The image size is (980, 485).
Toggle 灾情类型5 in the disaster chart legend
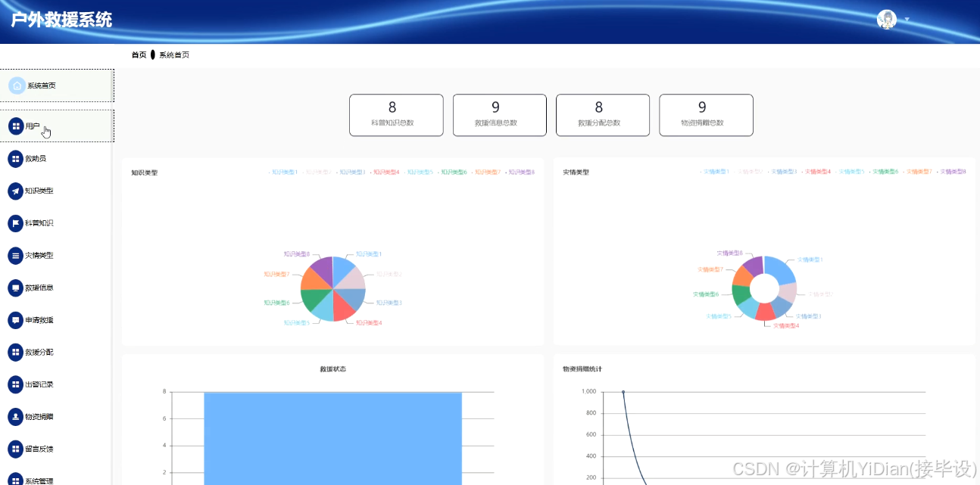(x=851, y=172)
